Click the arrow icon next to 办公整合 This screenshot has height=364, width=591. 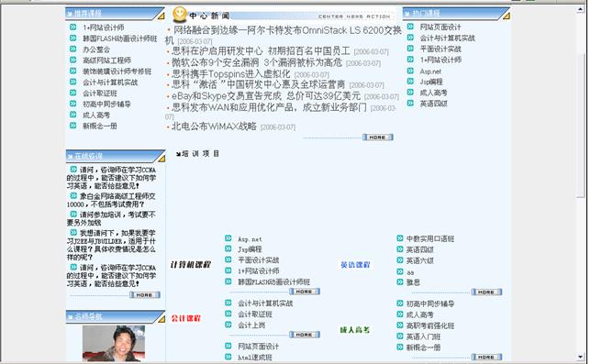click(x=73, y=49)
